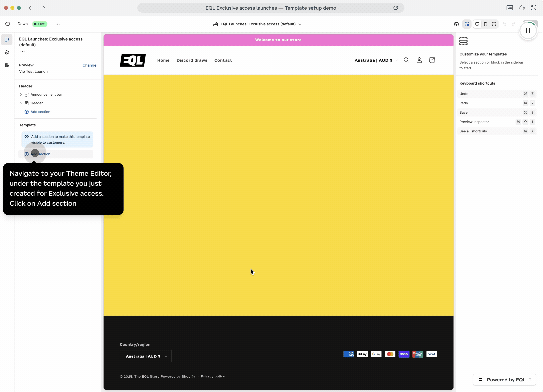Click the Powered by EQL button

click(x=504, y=380)
